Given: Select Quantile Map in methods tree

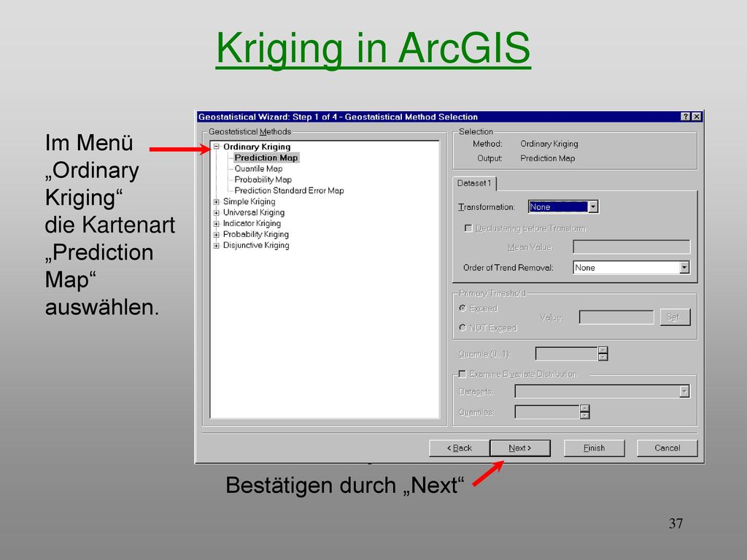Looking at the screenshot, I should (x=259, y=168).
